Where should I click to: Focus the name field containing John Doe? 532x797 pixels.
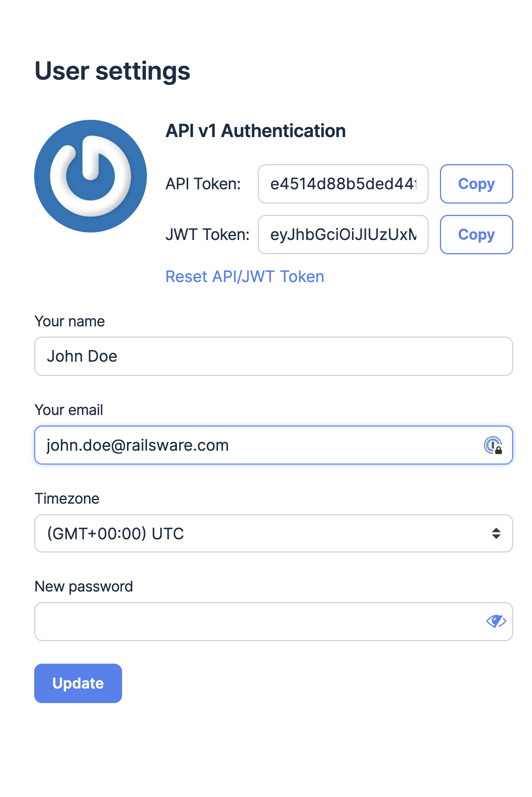(274, 356)
